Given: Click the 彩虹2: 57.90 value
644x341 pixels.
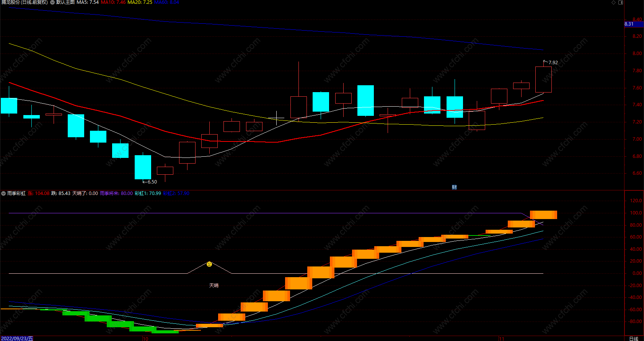Looking at the screenshot, I should [176, 193].
